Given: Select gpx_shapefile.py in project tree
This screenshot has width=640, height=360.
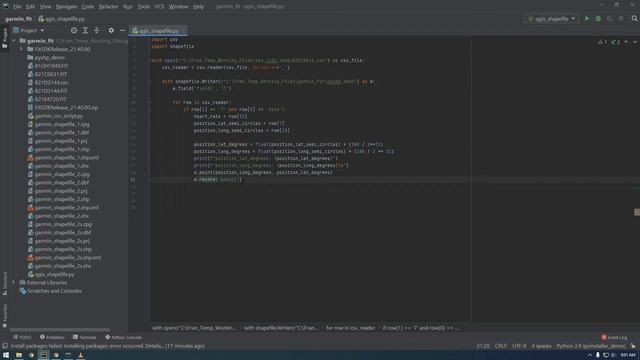Looking at the screenshot, I should 54,274.
